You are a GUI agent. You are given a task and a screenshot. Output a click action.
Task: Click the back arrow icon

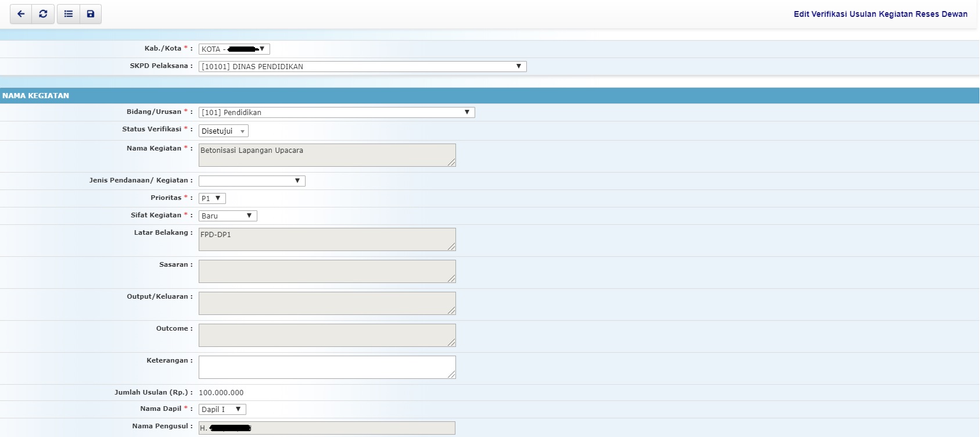[21, 14]
